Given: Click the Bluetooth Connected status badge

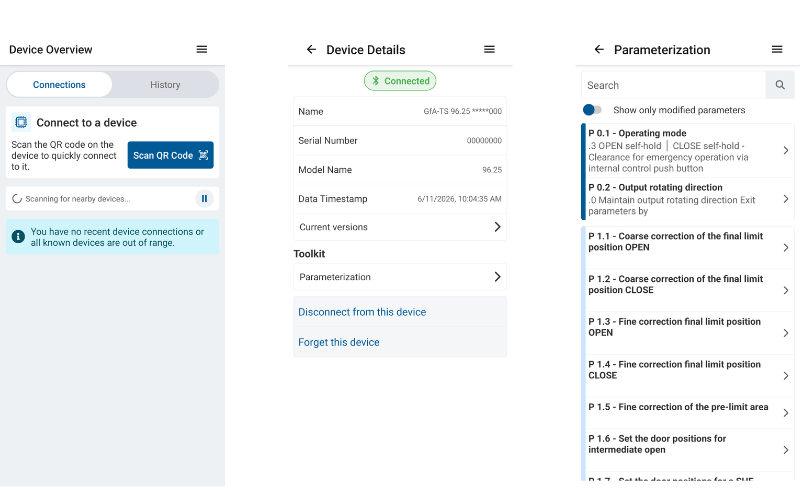Looking at the screenshot, I should 400,81.
